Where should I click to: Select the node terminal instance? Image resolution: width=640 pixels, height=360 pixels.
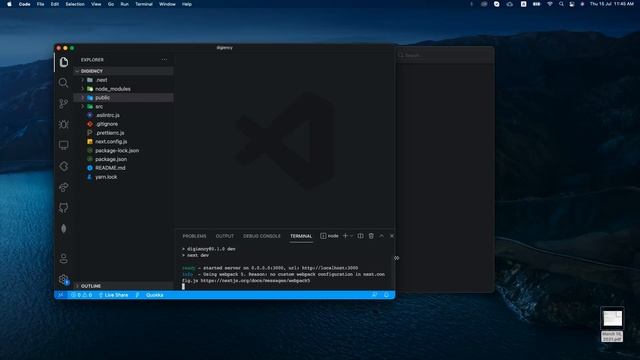[x=329, y=236]
